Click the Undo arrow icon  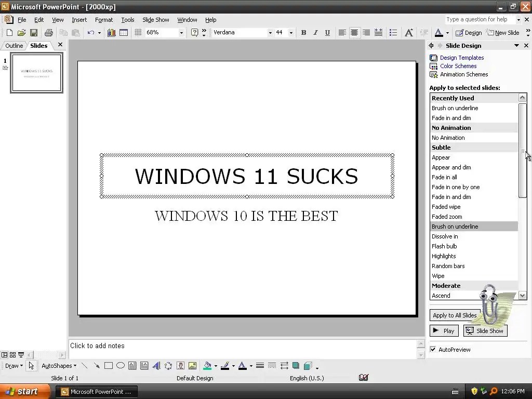(x=90, y=33)
